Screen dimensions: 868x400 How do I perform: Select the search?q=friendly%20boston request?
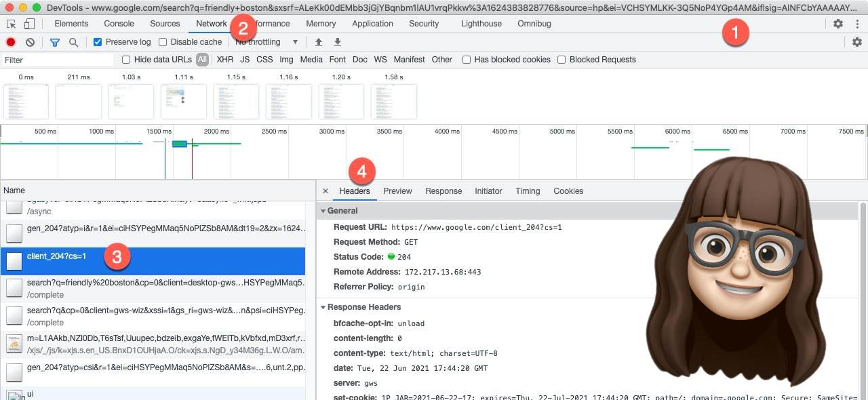coord(153,289)
